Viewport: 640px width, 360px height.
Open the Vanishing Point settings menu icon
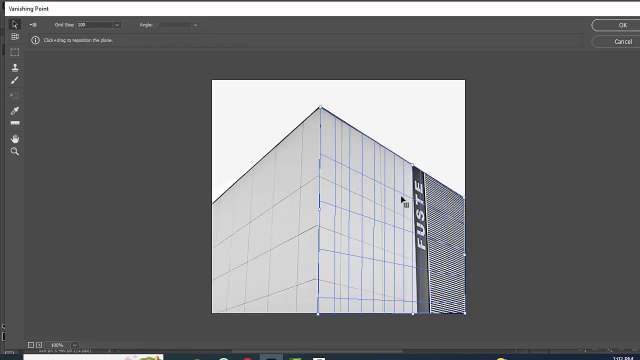click(x=33, y=25)
